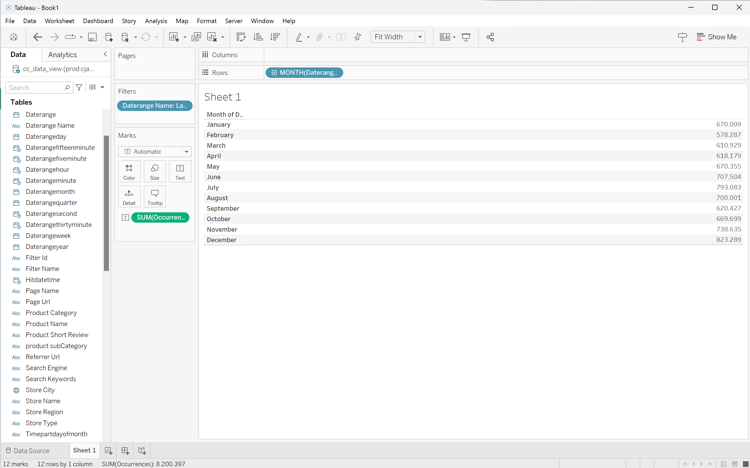Click the filter icon beside the search box
Viewport: 750px width, 468px height.
click(x=79, y=87)
